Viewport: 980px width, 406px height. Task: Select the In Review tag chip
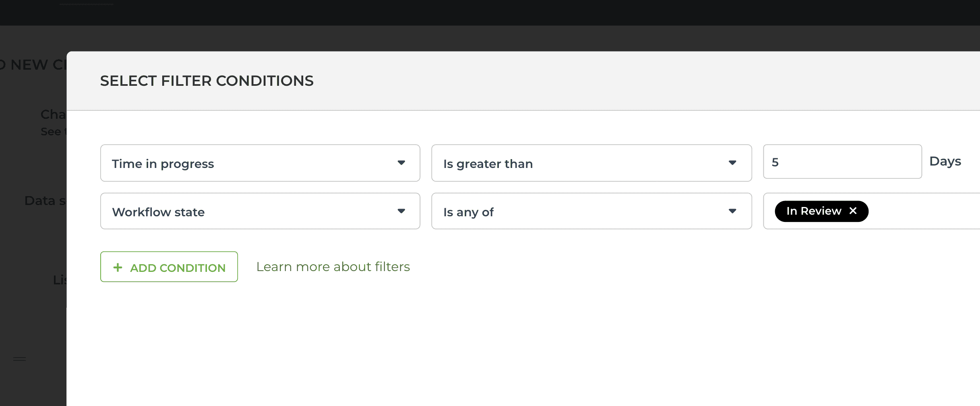click(x=814, y=211)
